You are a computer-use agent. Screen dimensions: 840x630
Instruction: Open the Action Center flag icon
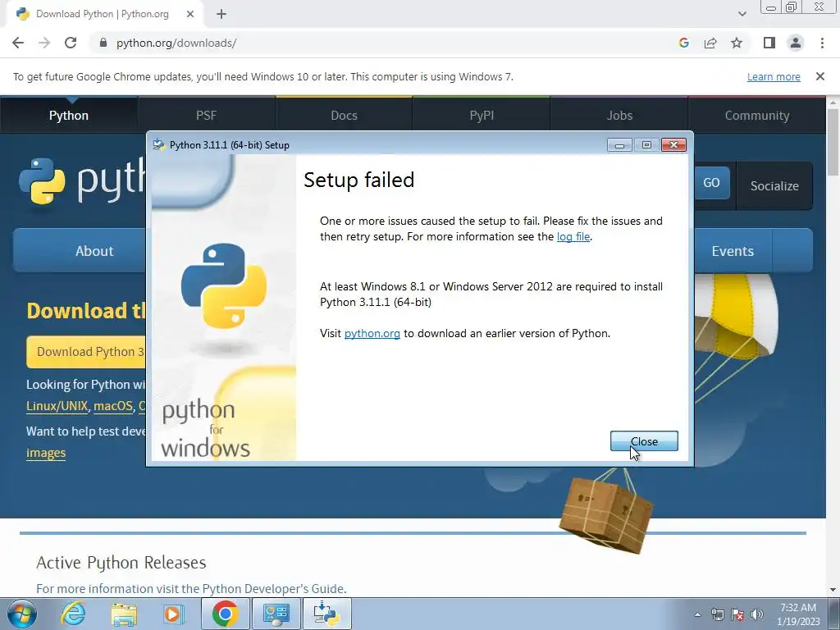click(737, 614)
